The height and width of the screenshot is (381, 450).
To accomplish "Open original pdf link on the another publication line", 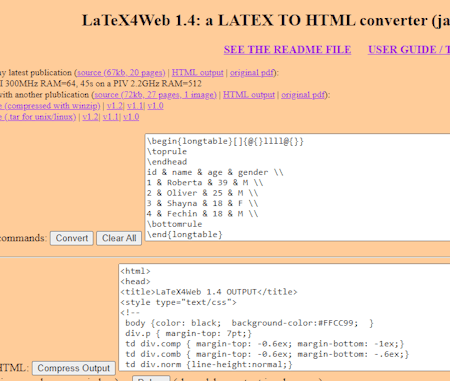I will [x=303, y=95].
